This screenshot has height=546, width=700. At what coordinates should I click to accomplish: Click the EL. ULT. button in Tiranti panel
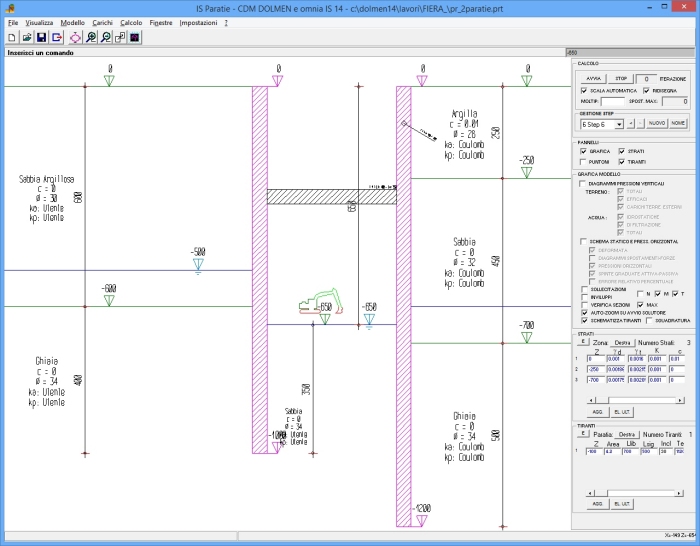622,504
